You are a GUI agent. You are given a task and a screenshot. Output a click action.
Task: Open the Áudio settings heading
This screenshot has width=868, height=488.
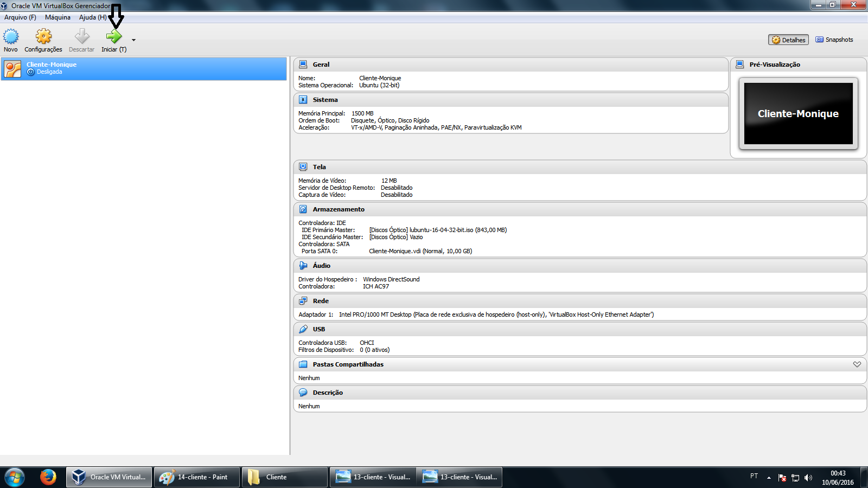coord(321,266)
